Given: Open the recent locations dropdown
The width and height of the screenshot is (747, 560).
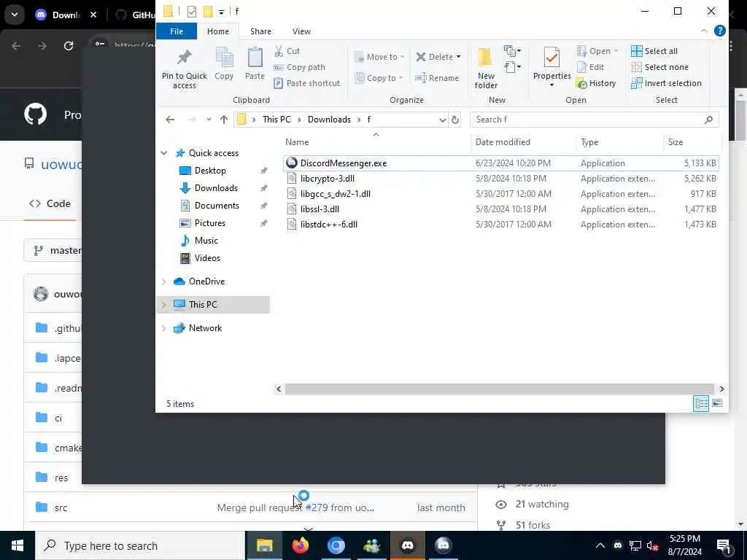Looking at the screenshot, I should tap(209, 120).
